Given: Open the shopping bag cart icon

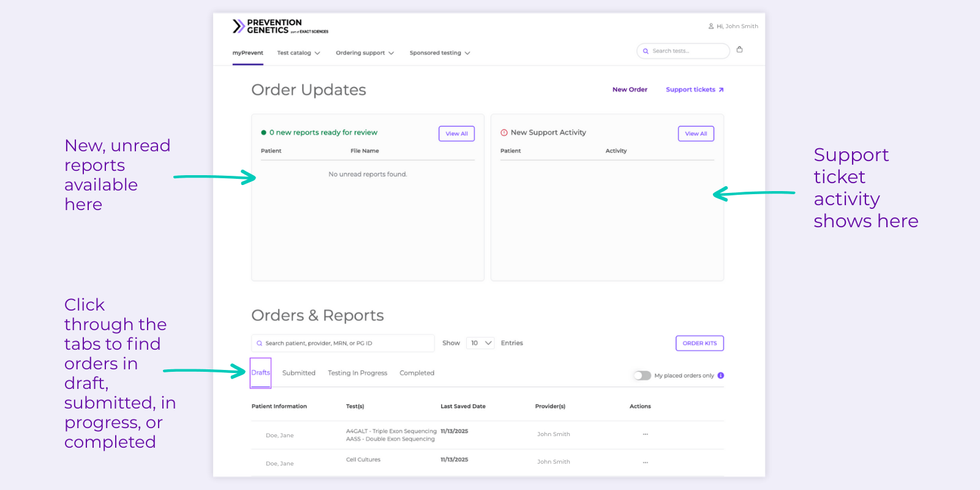Looking at the screenshot, I should (x=739, y=50).
